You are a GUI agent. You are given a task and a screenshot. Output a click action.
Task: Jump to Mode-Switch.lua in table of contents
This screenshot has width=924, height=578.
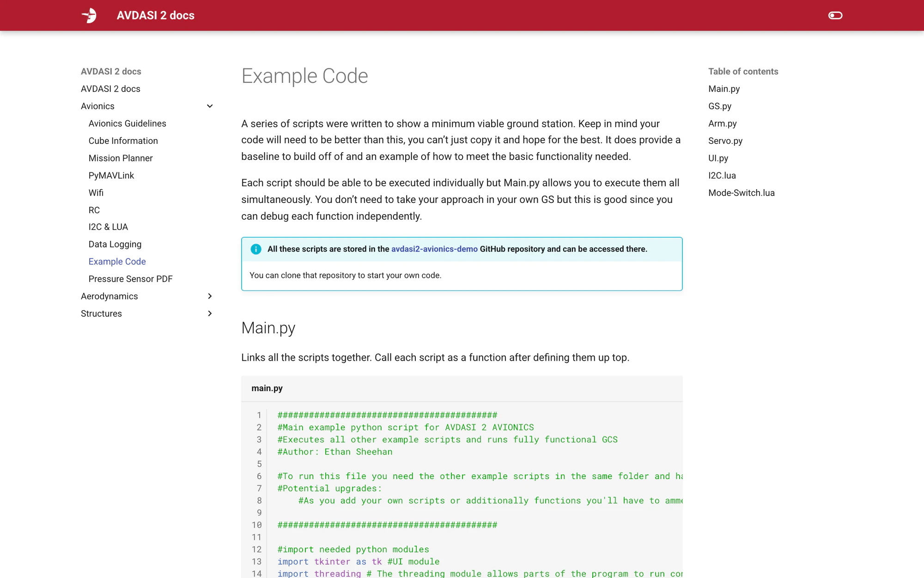pyautogui.click(x=741, y=193)
